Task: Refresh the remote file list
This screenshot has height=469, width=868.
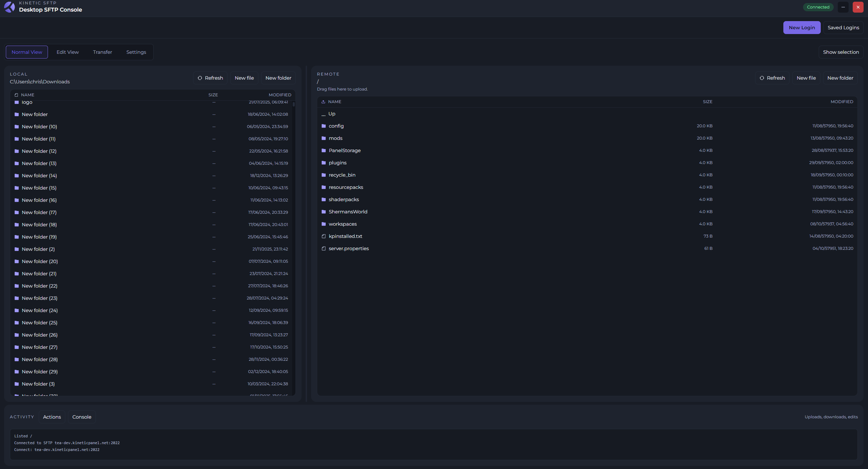Action: (x=772, y=78)
